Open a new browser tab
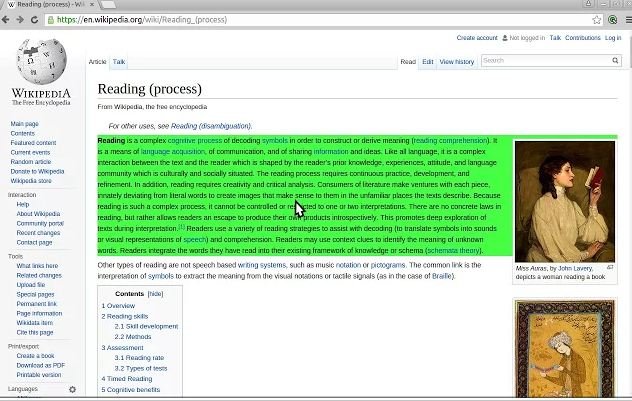This screenshot has height=401, width=632. [108, 4]
